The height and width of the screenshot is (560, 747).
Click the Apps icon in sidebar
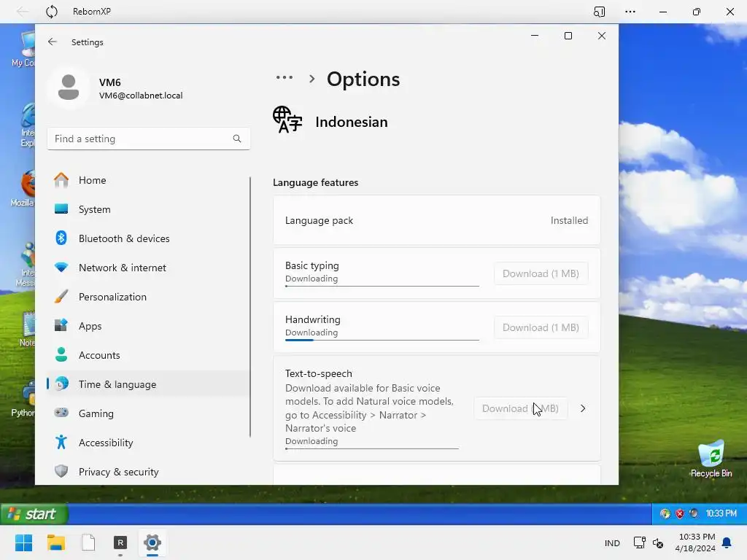pos(61,325)
